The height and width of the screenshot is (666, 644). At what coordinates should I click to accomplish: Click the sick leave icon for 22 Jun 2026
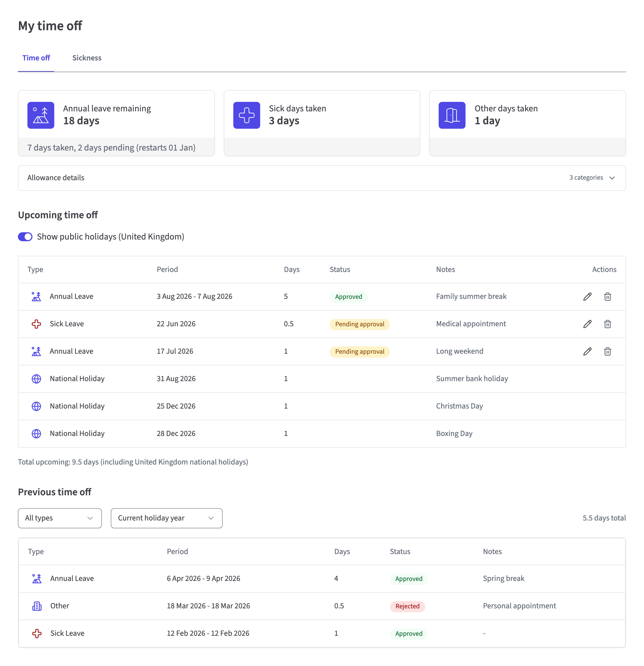click(x=36, y=324)
